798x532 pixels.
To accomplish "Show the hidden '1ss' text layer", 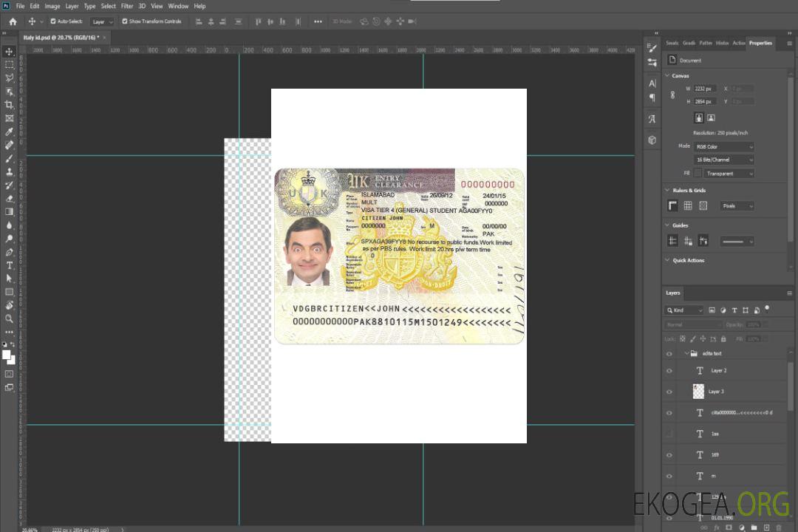I will pyautogui.click(x=669, y=434).
